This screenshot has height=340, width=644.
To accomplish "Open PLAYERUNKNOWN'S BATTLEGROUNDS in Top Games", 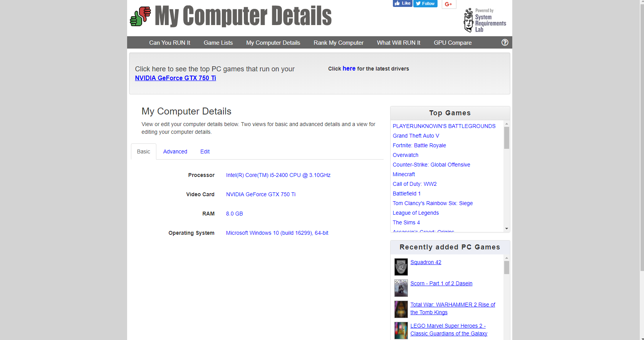I will pos(444,126).
